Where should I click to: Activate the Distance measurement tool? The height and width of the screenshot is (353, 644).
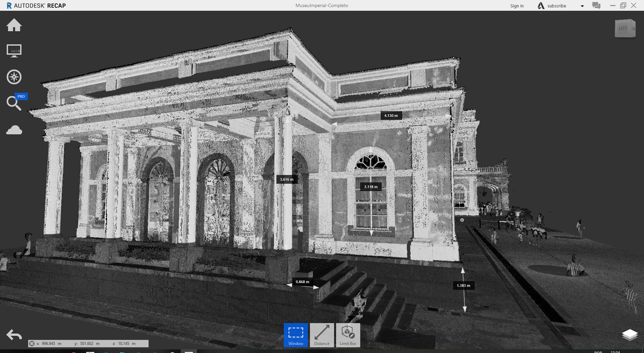[x=322, y=335]
